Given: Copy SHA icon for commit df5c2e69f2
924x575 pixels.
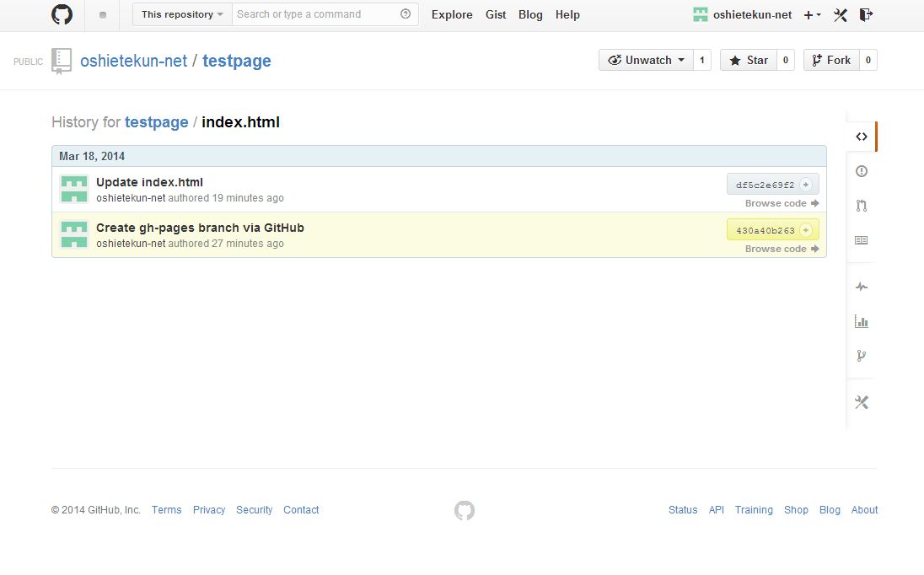Looking at the screenshot, I should pos(806,185).
